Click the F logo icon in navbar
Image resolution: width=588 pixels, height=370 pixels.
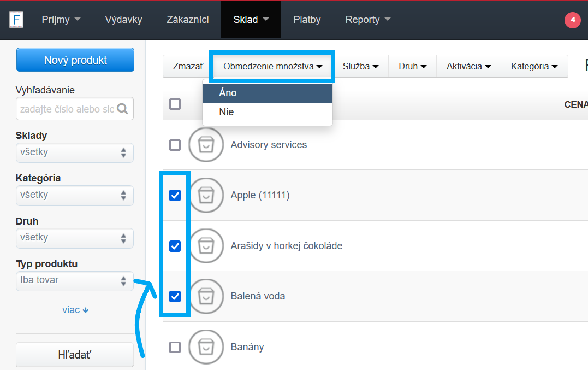[16, 20]
